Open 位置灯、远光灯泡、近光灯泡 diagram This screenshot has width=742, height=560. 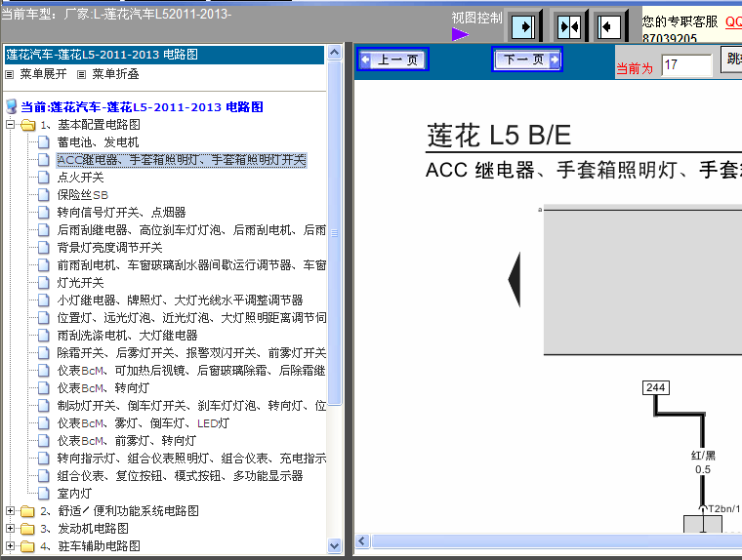(191, 317)
